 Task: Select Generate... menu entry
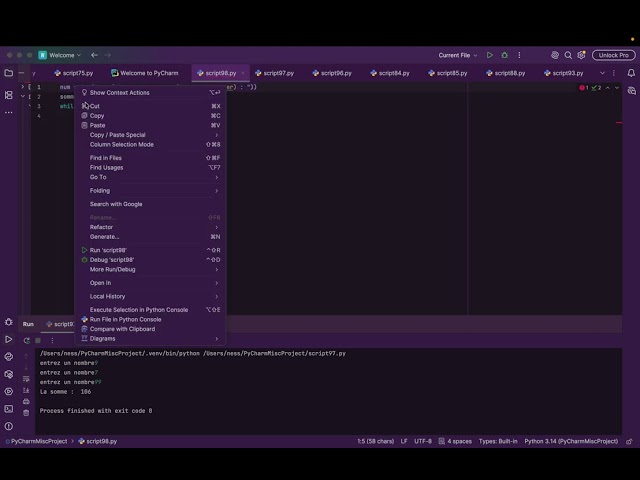point(151,237)
